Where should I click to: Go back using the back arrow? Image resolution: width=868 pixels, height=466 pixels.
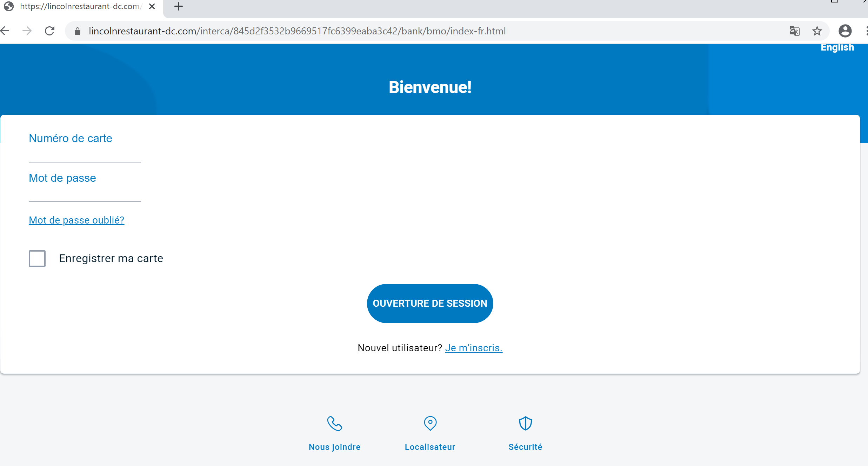[5, 31]
